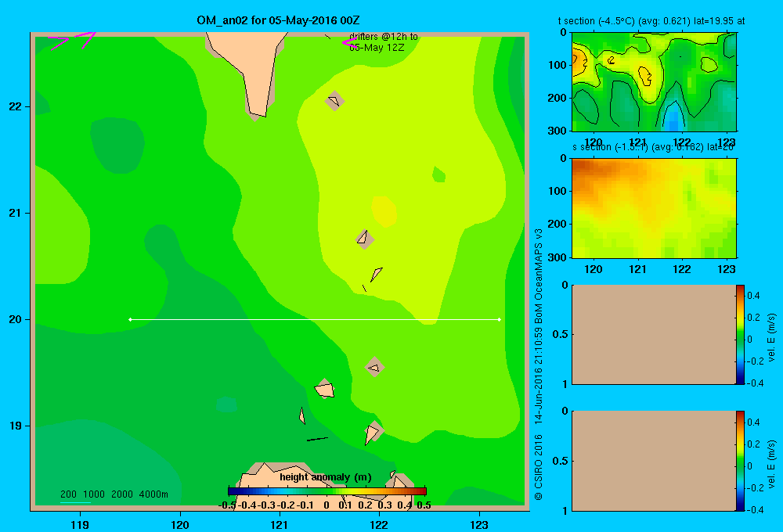Click the magenta drifter arrow in the top-left corner
Image resolution: width=783 pixels, height=532 pixels.
point(73,41)
